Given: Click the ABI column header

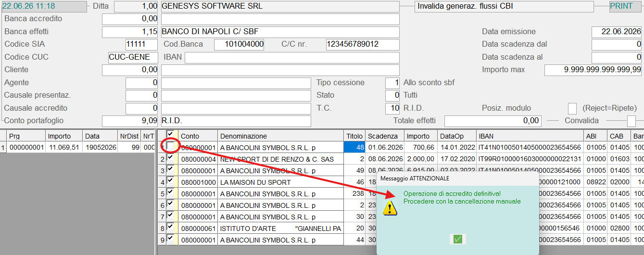Looking at the screenshot, I should coord(595,136).
